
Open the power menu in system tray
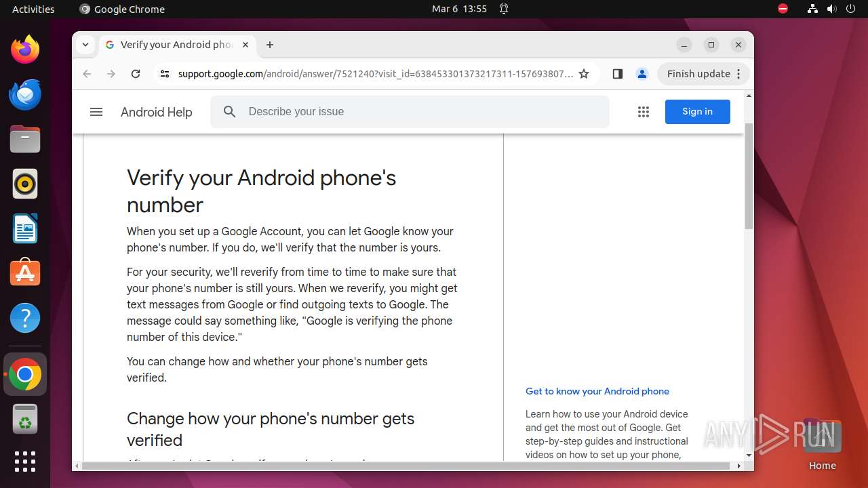[851, 9]
